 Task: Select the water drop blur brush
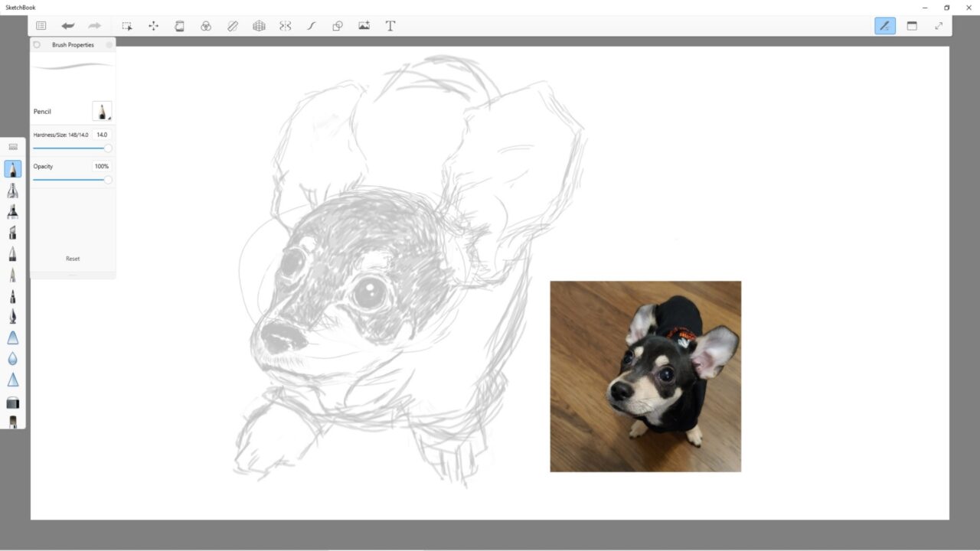pyautogui.click(x=13, y=359)
